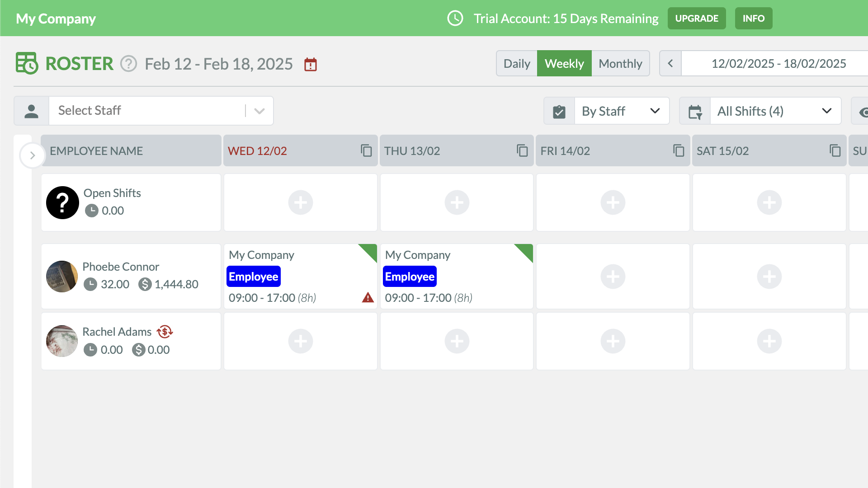Image resolution: width=868 pixels, height=488 pixels.
Task: Switch to the Monthly view tab
Action: (x=620, y=64)
